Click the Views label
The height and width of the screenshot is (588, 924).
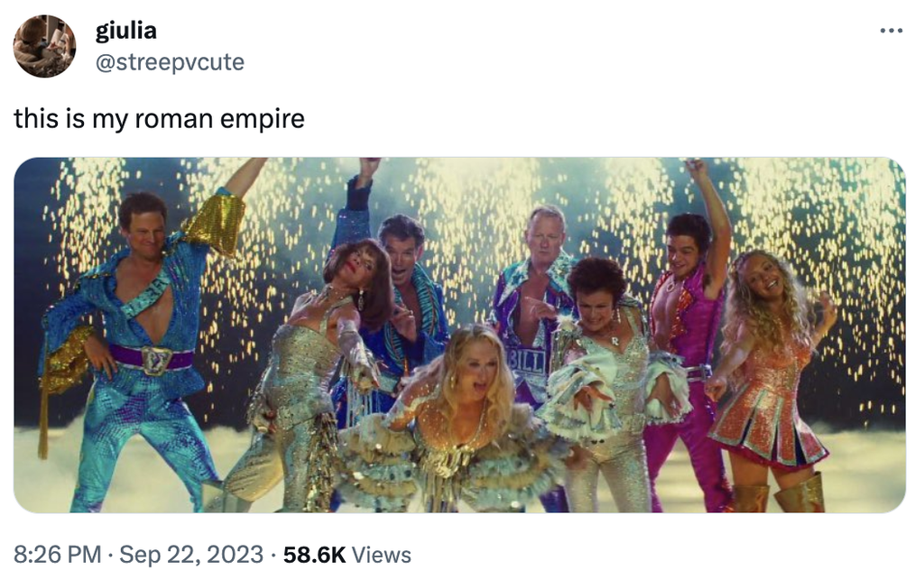pyautogui.click(x=381, y=554)
